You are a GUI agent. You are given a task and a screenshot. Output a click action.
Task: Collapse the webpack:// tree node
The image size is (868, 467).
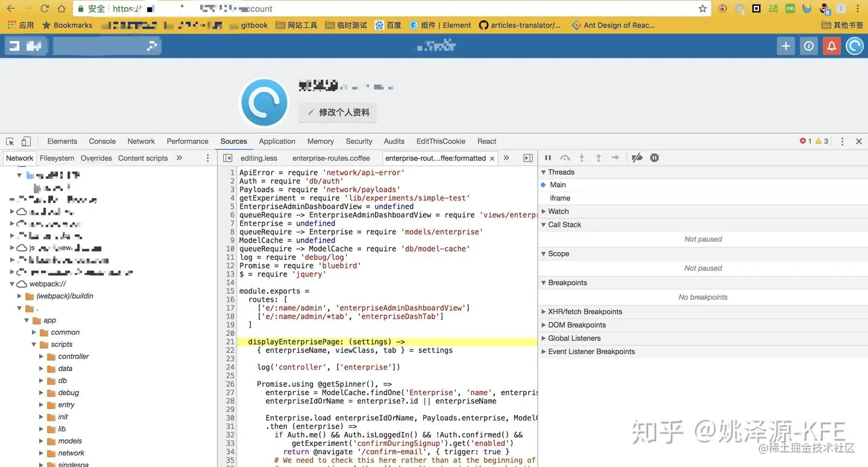tap(13, 284)
